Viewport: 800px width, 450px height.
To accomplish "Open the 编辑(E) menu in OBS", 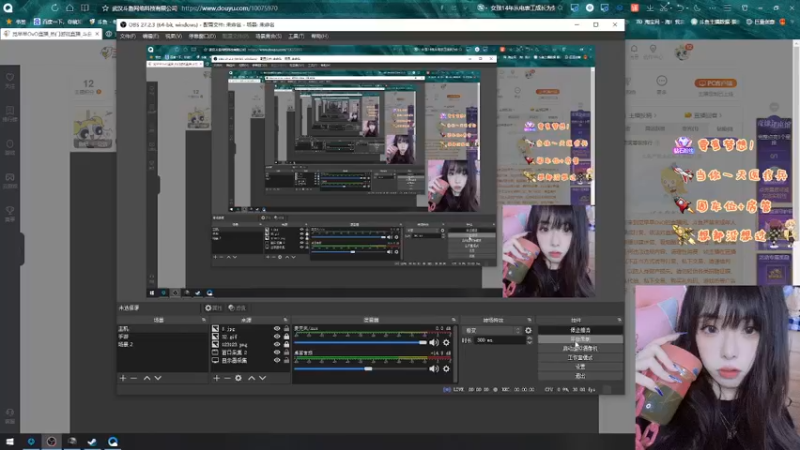I will (x=151, y=36).
